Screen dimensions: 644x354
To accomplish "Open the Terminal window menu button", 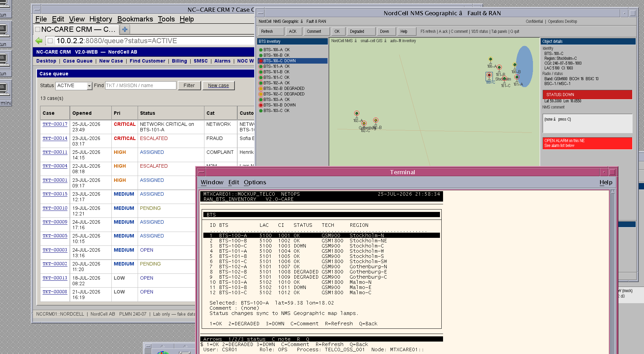I will (201, 172).
